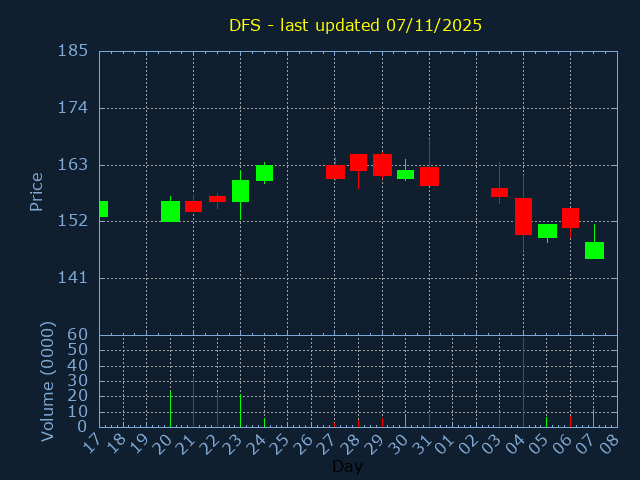Image resolution: width=640 pixels, height=480 pixels.
Task: Click the red candlestick on day 06
Action: click(x=570, y=218)
